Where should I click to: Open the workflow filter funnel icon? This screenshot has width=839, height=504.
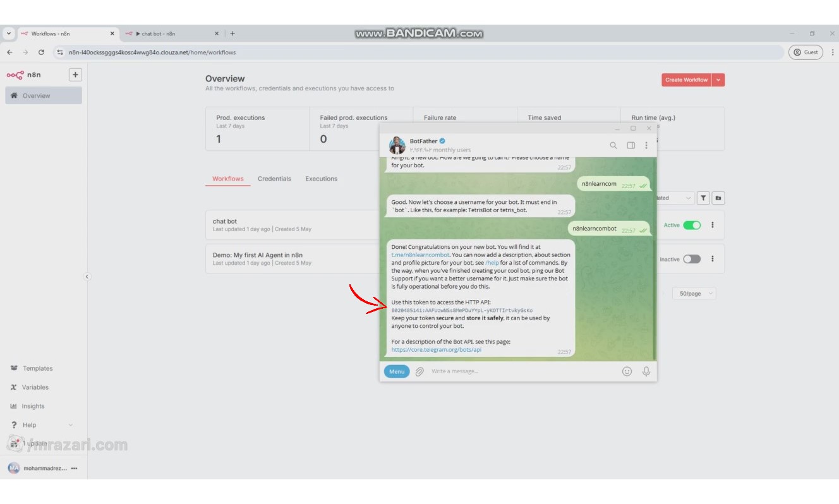pos(703,198)
